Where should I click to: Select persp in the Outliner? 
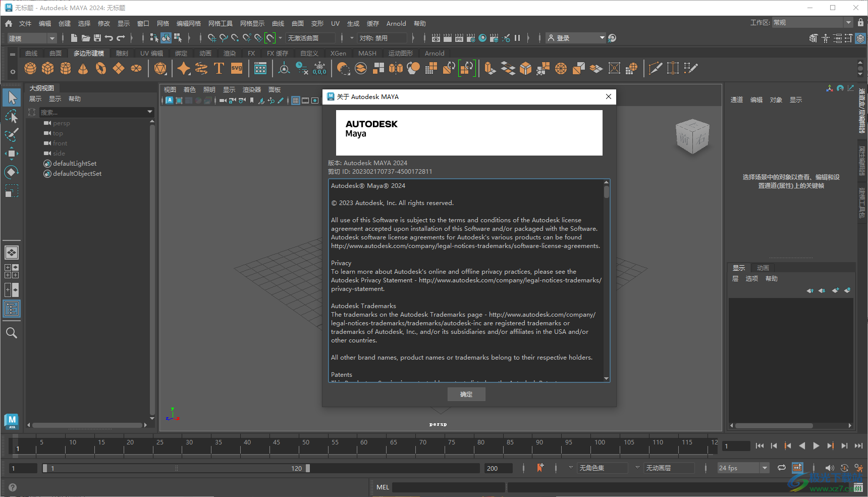[61, 123]
